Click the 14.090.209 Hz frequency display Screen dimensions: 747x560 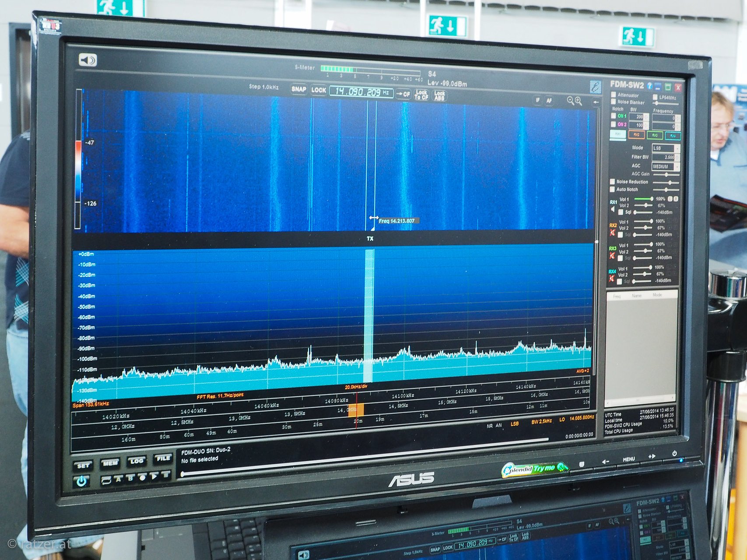pyautogui.click(x=361, y=92)
